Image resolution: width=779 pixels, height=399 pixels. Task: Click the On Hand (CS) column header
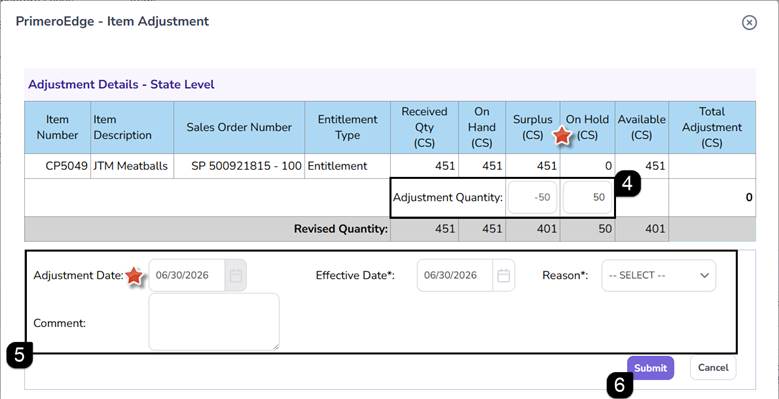coord(482,127)
